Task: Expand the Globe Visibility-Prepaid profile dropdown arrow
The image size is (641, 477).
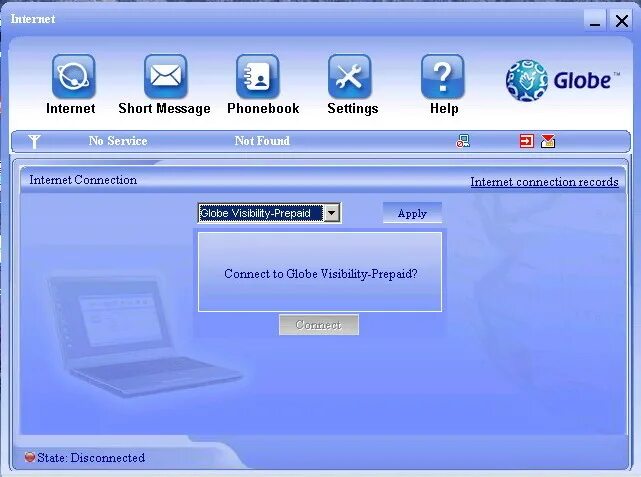Action: point(332,213)
